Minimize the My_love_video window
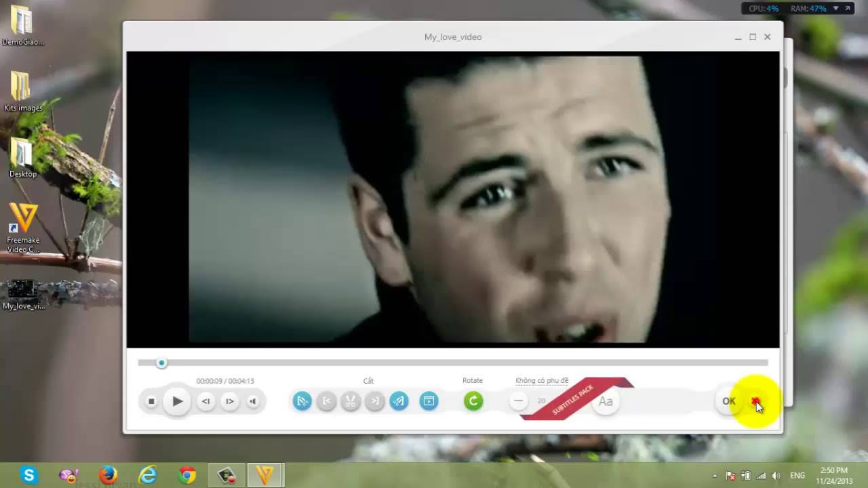868x488 pixels. (738, 37)
